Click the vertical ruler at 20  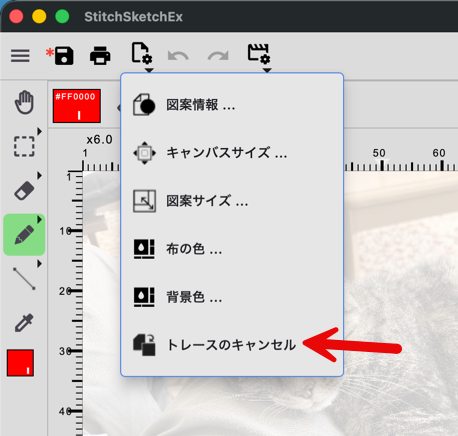pyautogui.click(x=64, y=291)
